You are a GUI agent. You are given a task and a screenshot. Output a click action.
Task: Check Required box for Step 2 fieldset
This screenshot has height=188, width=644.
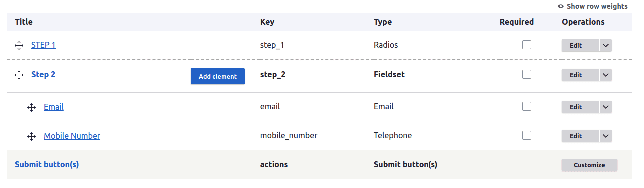[527, 74]
